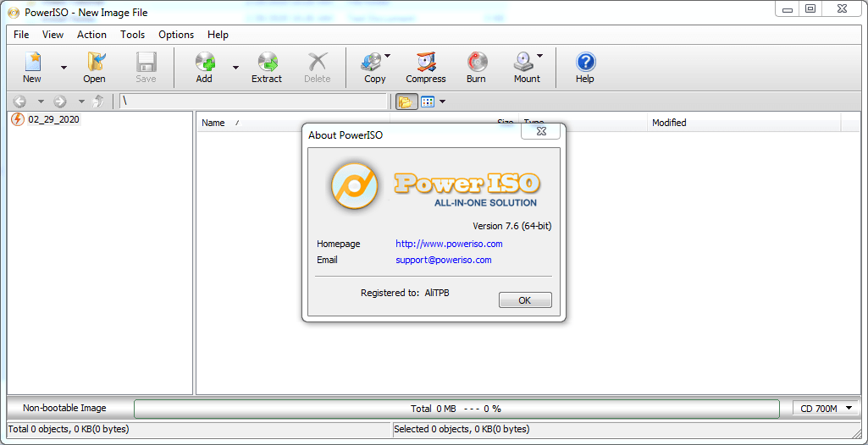Open the Tools menu
This screenshot has width=868, height=445.
[x=132, y=35]
